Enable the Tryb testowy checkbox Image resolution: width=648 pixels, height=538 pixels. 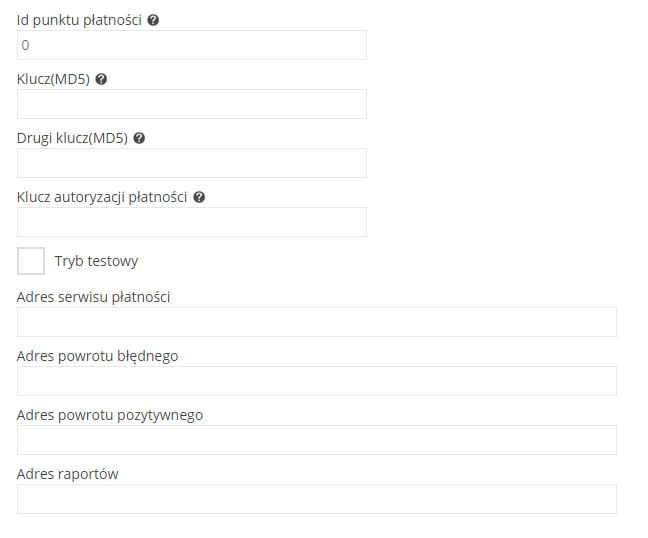[31, 261]
